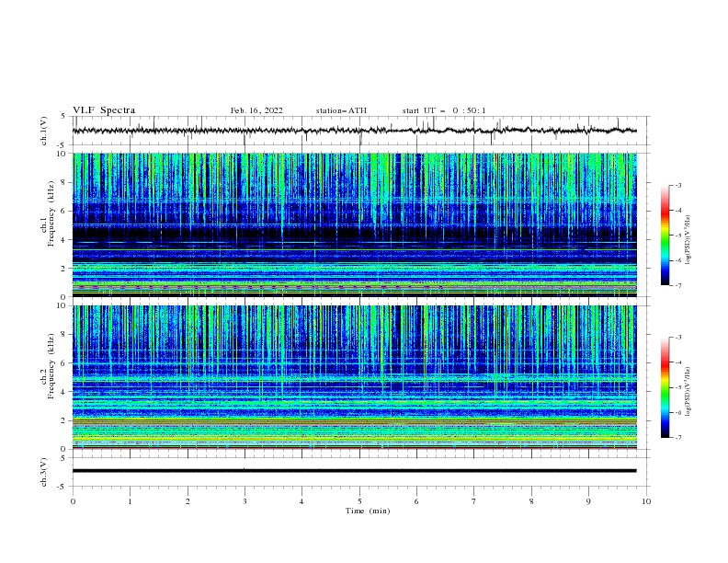
Task: Click time axis tick label "5"
Action: coord(359,501)
